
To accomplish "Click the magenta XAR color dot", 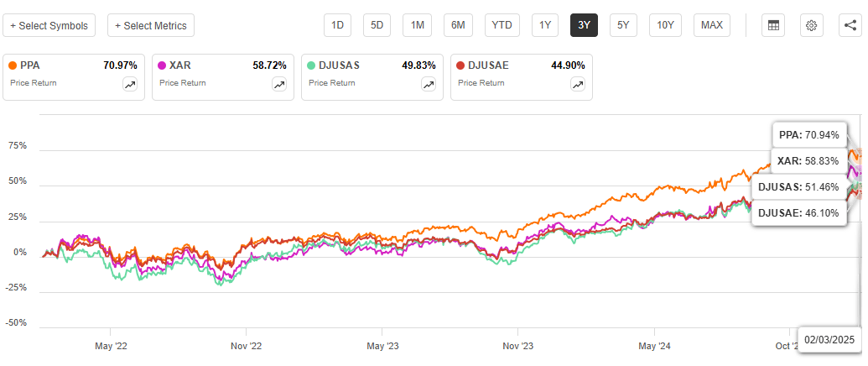I will pos(162,65).
